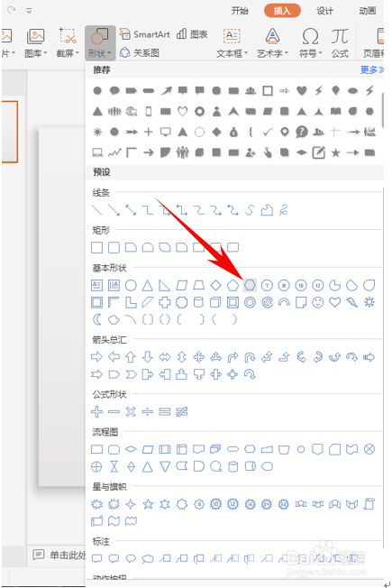Choose the cube basic shape
Viewport: 392px width, 588px height.
coord(216,302)
